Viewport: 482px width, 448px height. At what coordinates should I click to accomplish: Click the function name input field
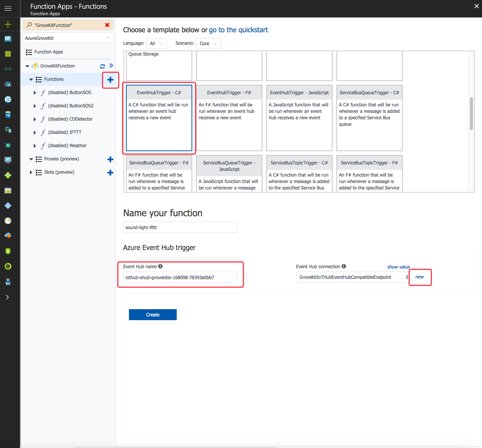(x=180, y=227)
